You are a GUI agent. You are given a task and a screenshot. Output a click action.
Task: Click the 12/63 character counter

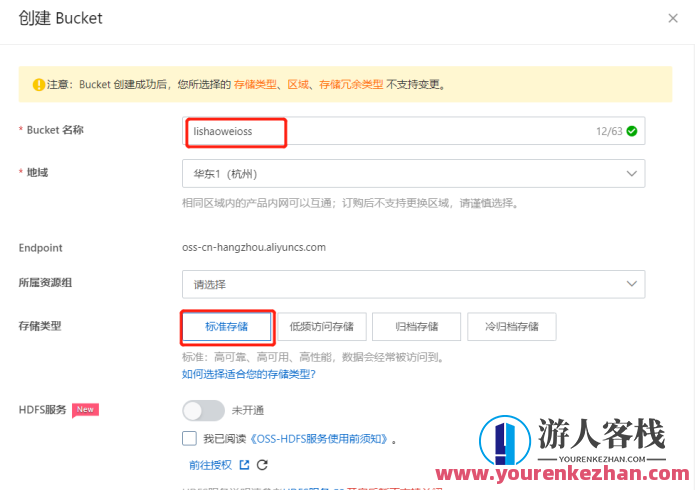point(609,131)
